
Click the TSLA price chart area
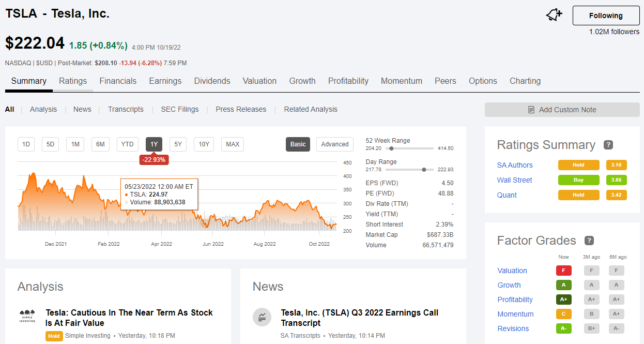click(x=177, y=197)
